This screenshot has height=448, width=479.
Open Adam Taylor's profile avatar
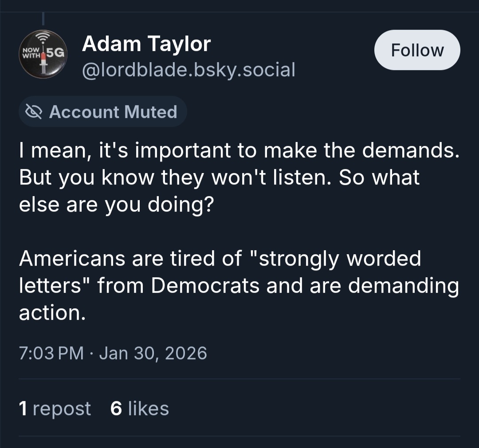(x=43, y=54)
